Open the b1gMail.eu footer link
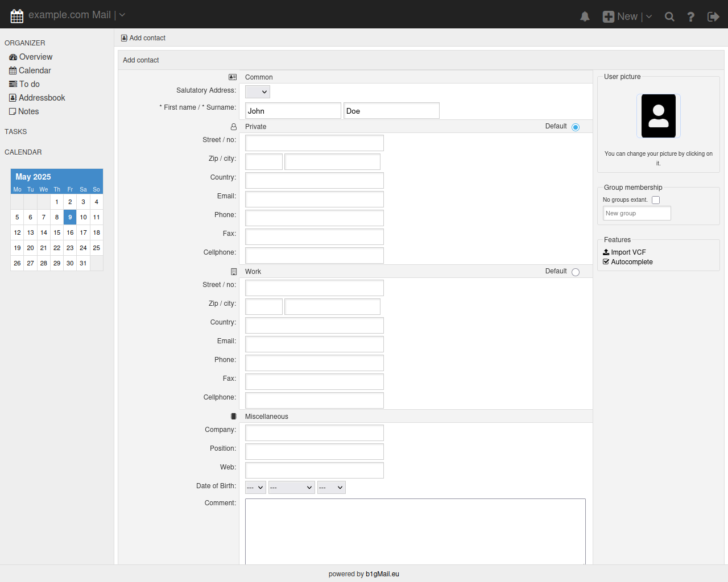This screenshot has height=582, width=728. 382,574
